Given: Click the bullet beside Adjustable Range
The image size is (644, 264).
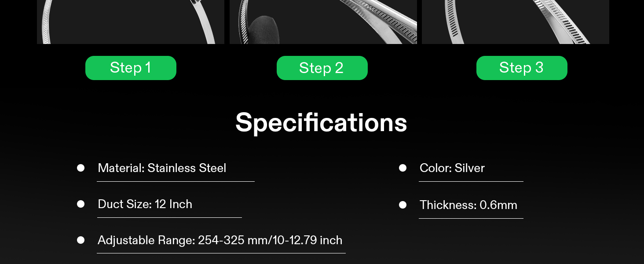Looking at the screenshot, I should (80, 240).
